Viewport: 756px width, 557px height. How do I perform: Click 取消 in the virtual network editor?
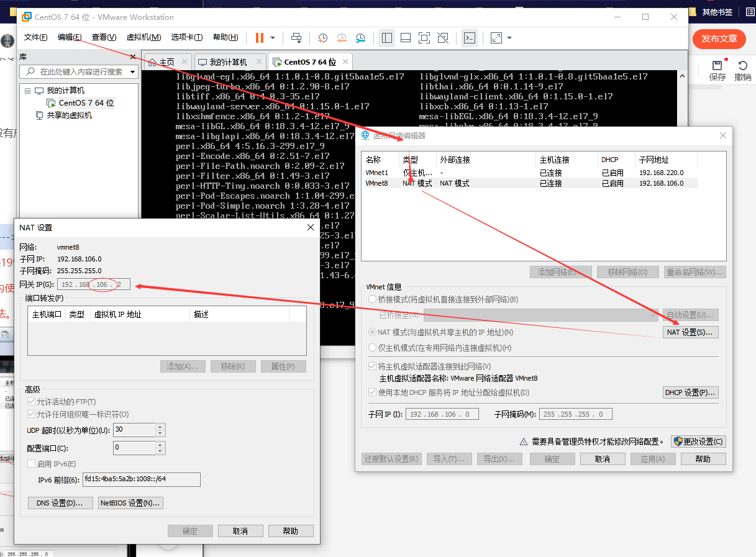[603, 459]
